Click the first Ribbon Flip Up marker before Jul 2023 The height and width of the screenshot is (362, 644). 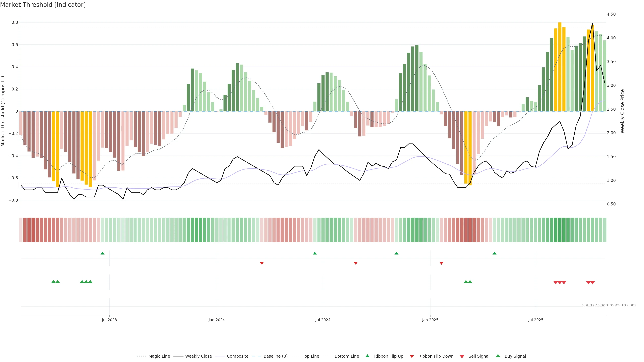(102, 253)
